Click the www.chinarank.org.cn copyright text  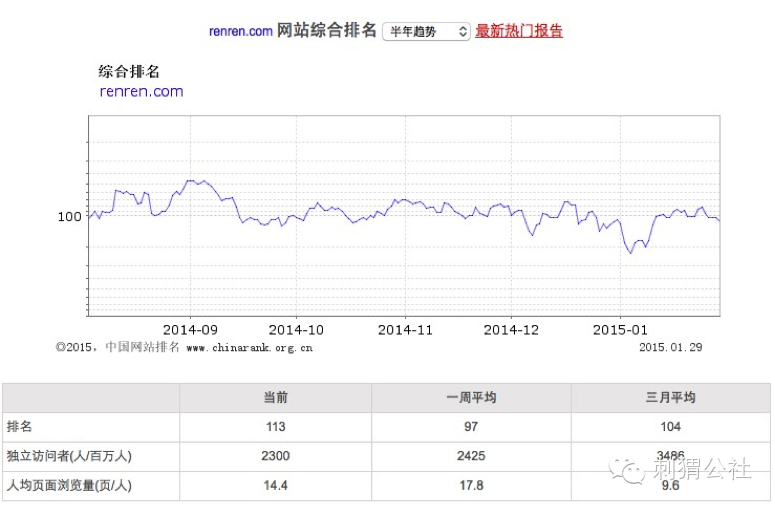(250, 348)
